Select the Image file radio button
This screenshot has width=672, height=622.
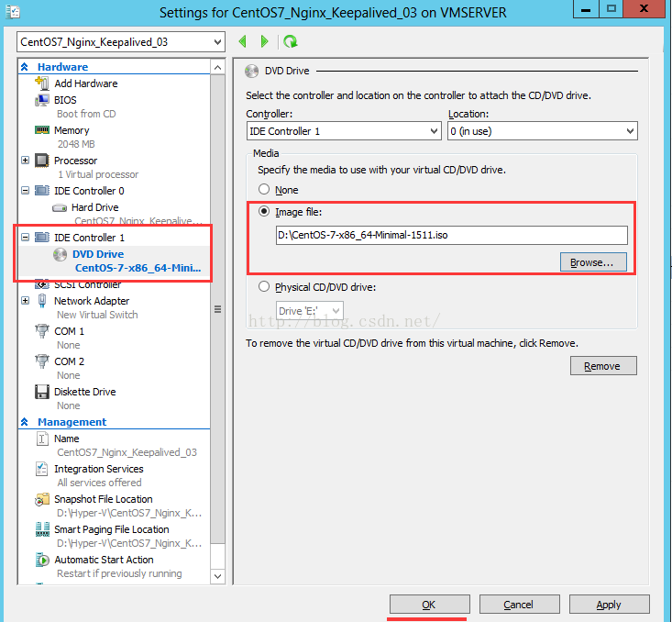(x=264, y=212)
